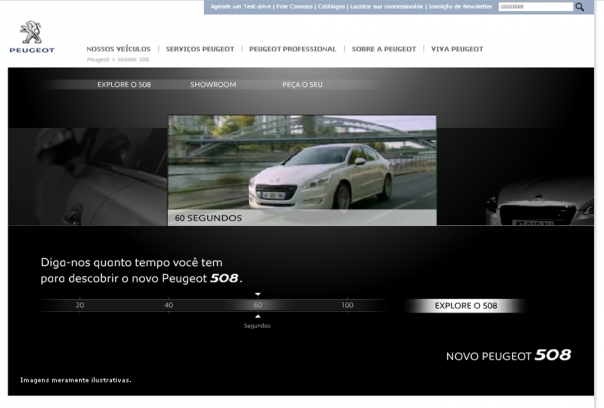Viewport: 604px width, 408px height.
Task: Click the Explore o 508 button
Action: click(466, 306)
